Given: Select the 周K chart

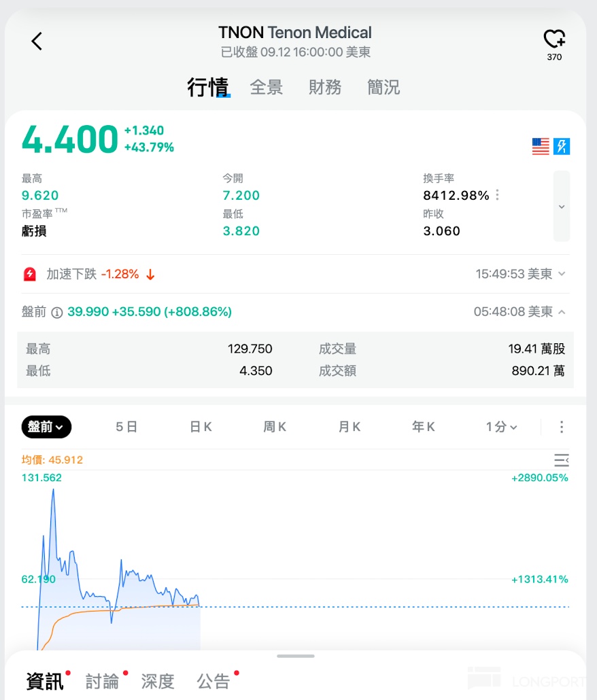Looking at the screenshot, I should point(275,427).
